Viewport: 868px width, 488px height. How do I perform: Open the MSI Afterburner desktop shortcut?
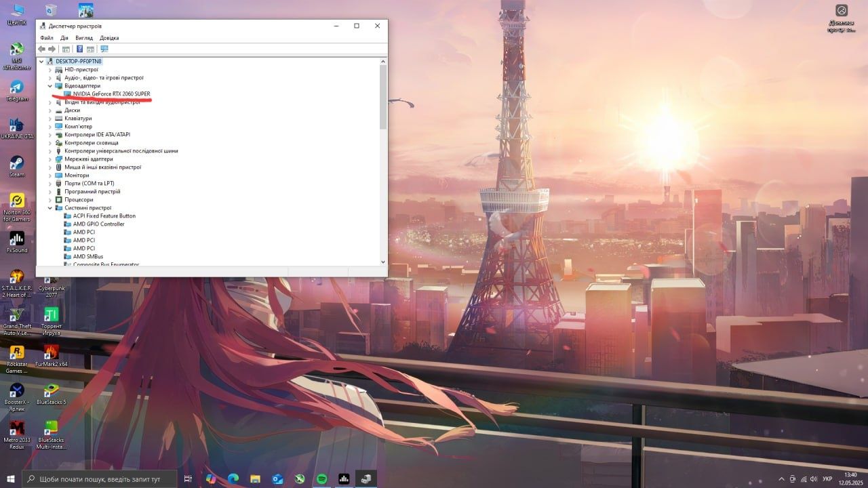(17, 56)
